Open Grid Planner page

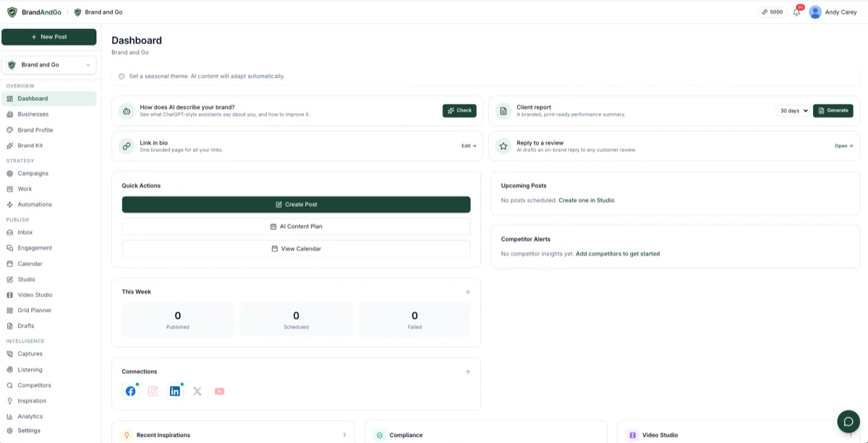[x=49, y=311]
